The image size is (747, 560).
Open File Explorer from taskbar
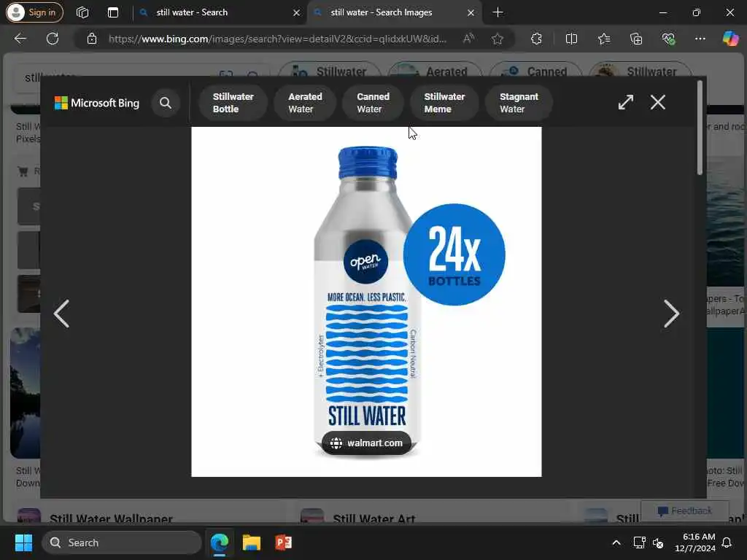tap(251, 542)
